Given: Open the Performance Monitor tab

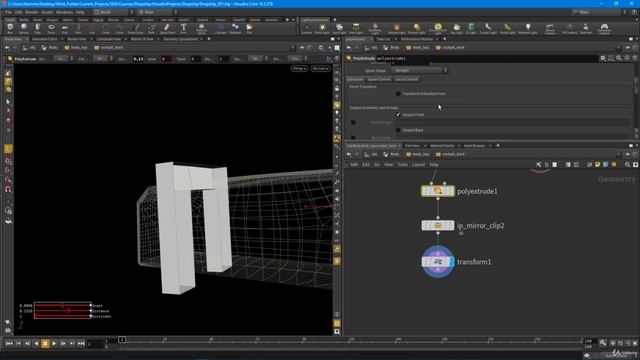Looking at the screenshot, I should click(x=416, y=39).
